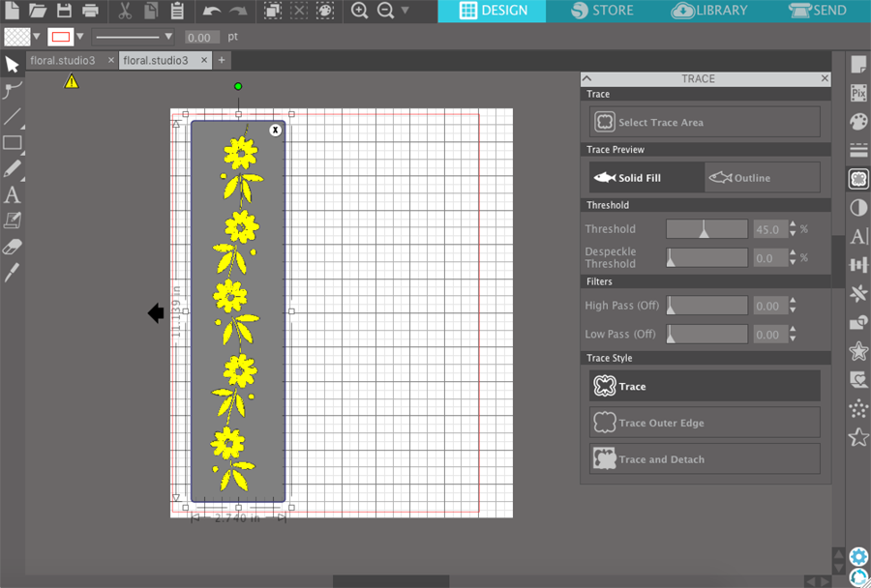
Task: Open Fill color palette panel icon
Action: 858,122
